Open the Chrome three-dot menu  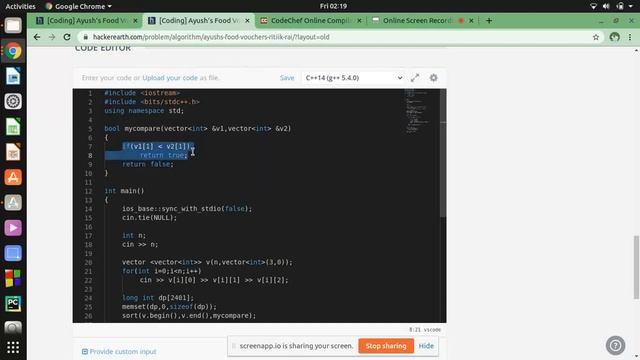point(630,37)
